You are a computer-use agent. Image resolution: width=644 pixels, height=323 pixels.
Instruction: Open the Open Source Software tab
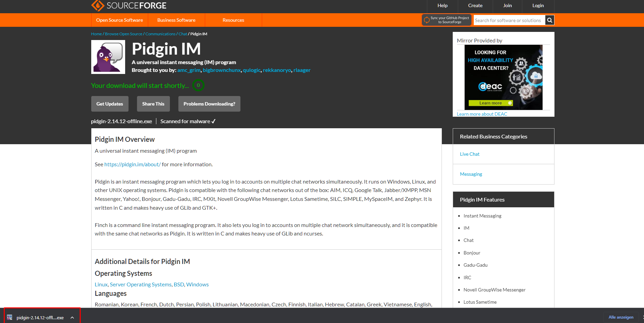(x=119, y=20)
